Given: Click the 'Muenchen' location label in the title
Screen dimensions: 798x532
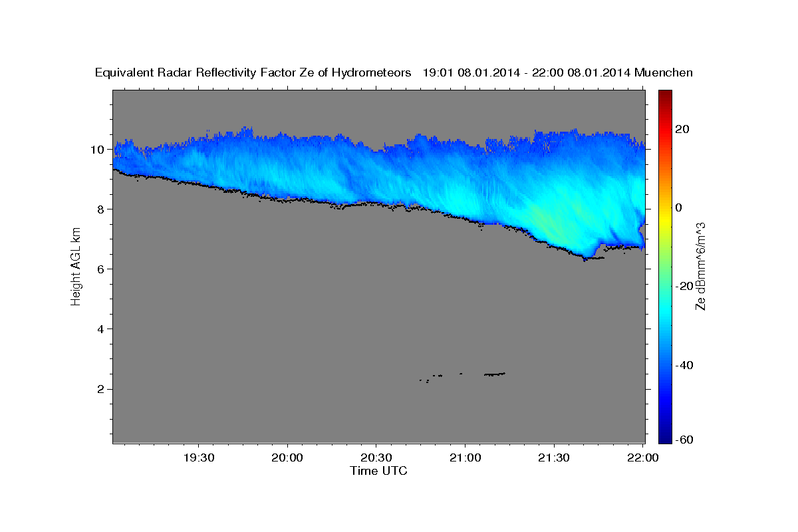Looking at the screenshot, I should tap(664, 72).
